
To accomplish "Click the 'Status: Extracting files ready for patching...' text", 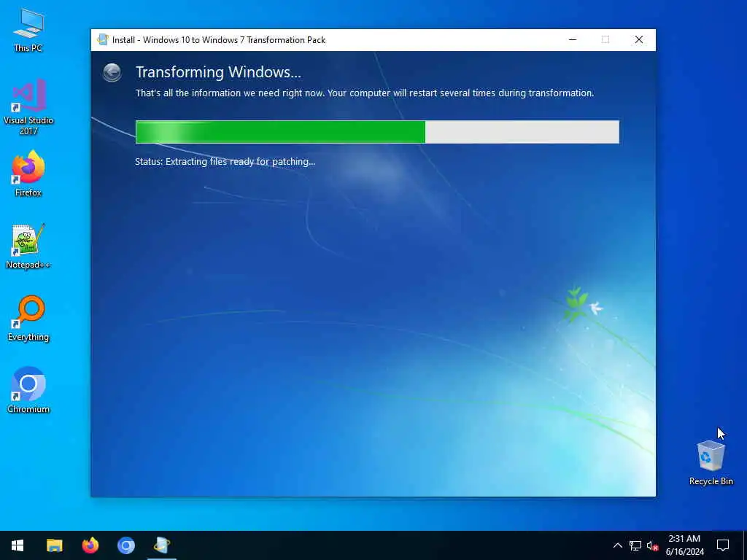I will pyautogui.click(x=225, y=161).
